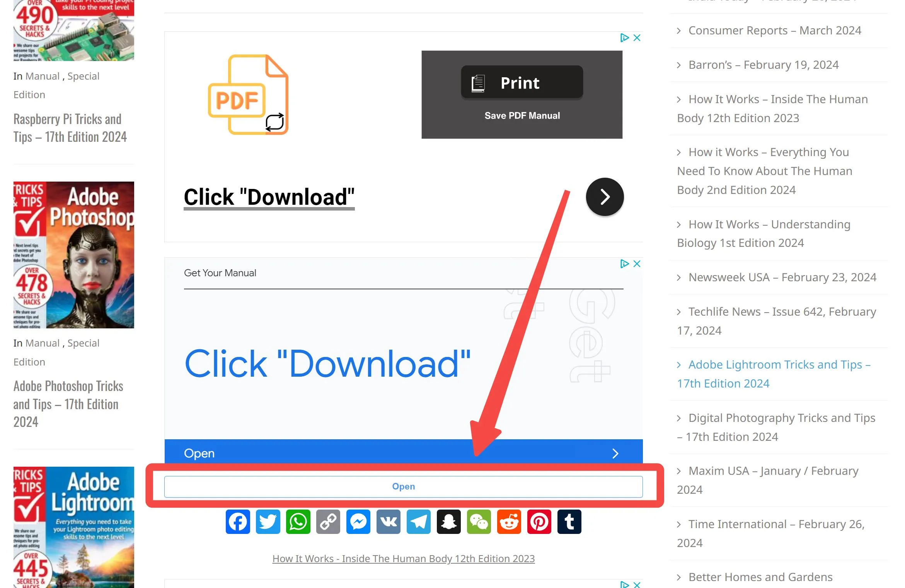Screen dimensions: 905x588
Task: Click the Twitter share icon
Action: [x=268, y=522]
